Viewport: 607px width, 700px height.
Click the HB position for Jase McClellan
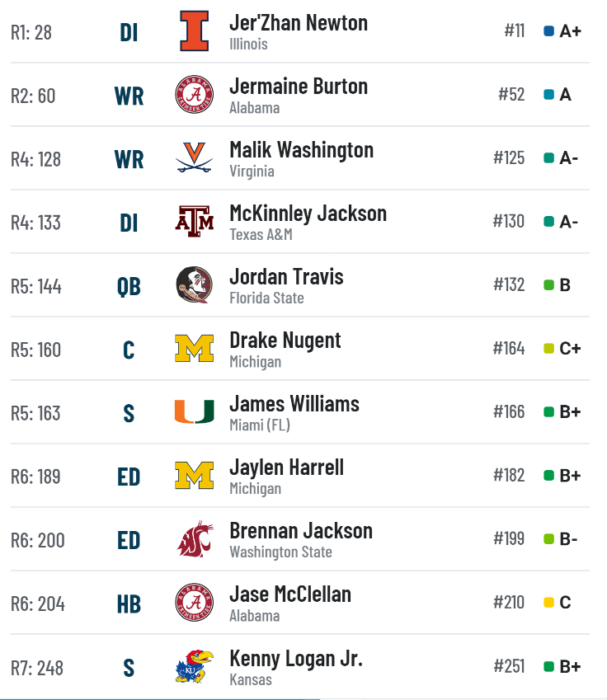coord(129,604)
